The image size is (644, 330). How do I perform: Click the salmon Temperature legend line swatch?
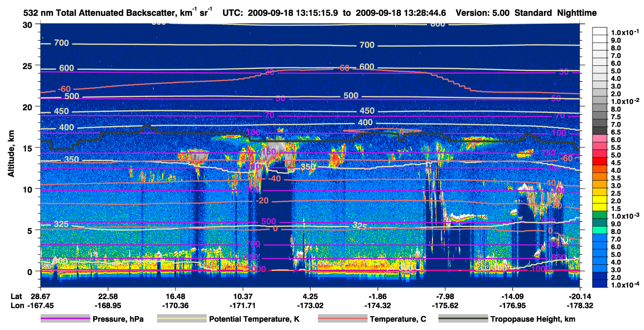tap(342, 319)
